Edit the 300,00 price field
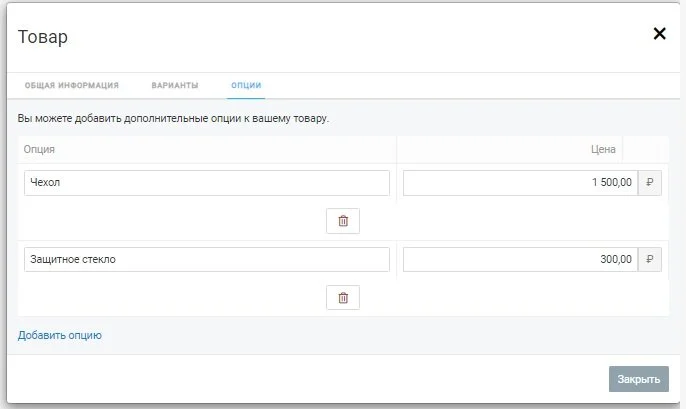 point(521,259)
